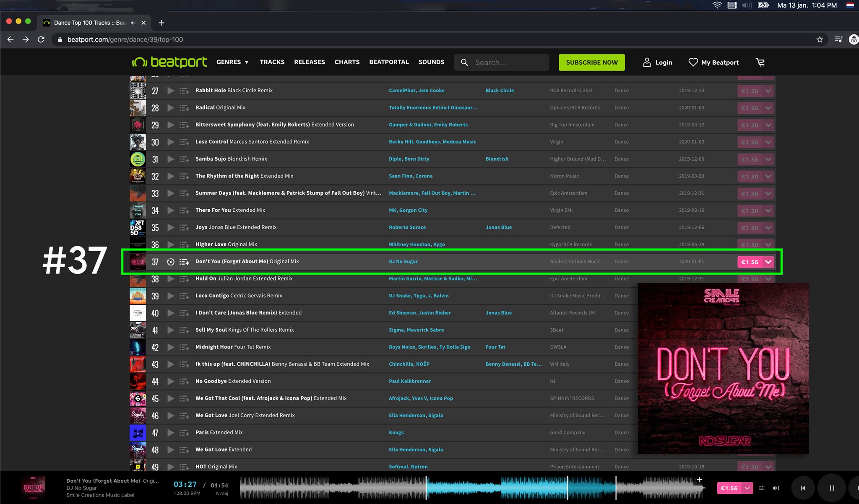Expand buy options for The Rhythm of the Night
This screenshot has width=859, height=504.
tap(768, 177)
